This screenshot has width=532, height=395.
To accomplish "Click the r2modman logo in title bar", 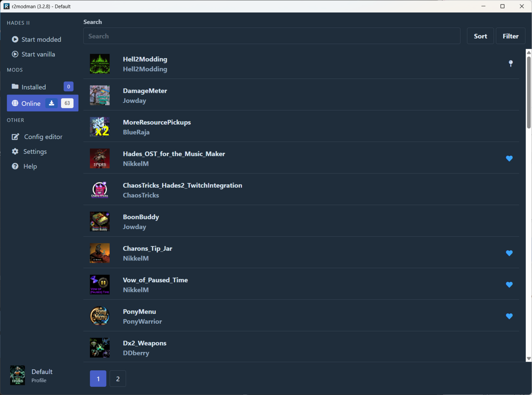I will (x=7, y=6).
